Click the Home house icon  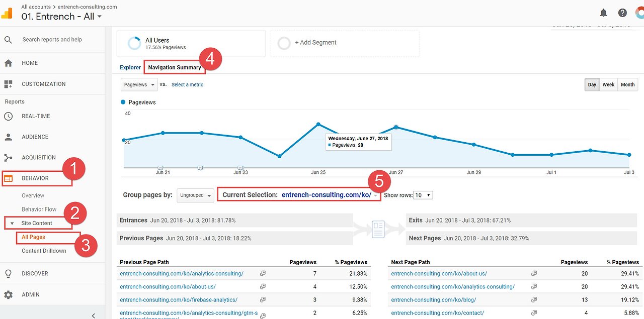(x=8, y=63)
